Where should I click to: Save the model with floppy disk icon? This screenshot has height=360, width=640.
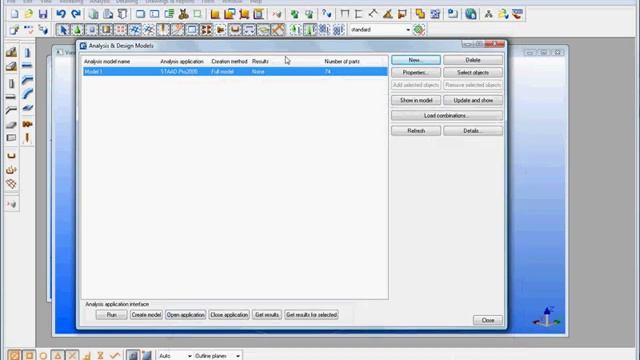43,14
